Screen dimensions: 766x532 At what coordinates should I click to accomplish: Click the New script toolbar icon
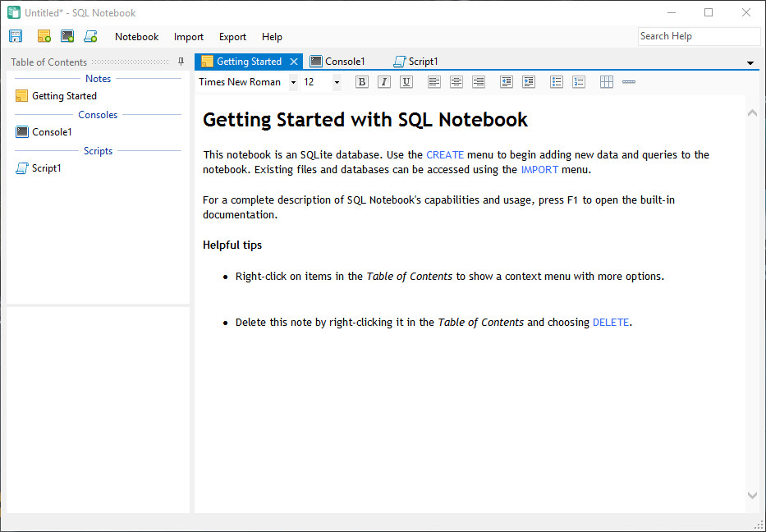tap(90, 36)
